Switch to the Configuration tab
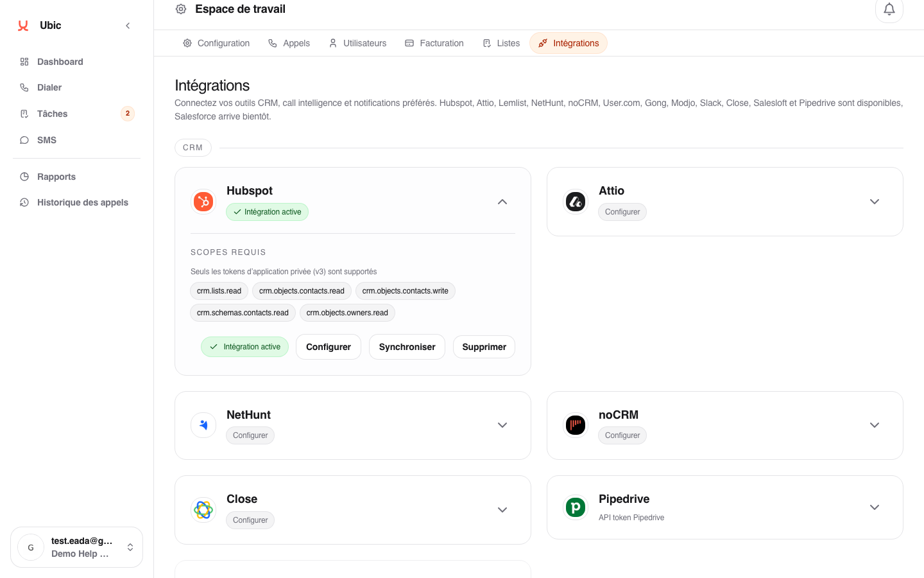The width and height of the screenshot is (924, 578). 216,43
